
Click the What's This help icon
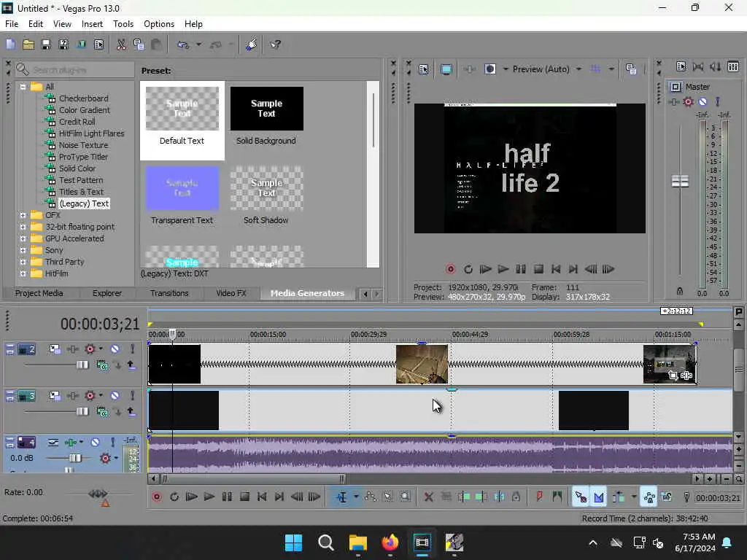tap(275, 44)
